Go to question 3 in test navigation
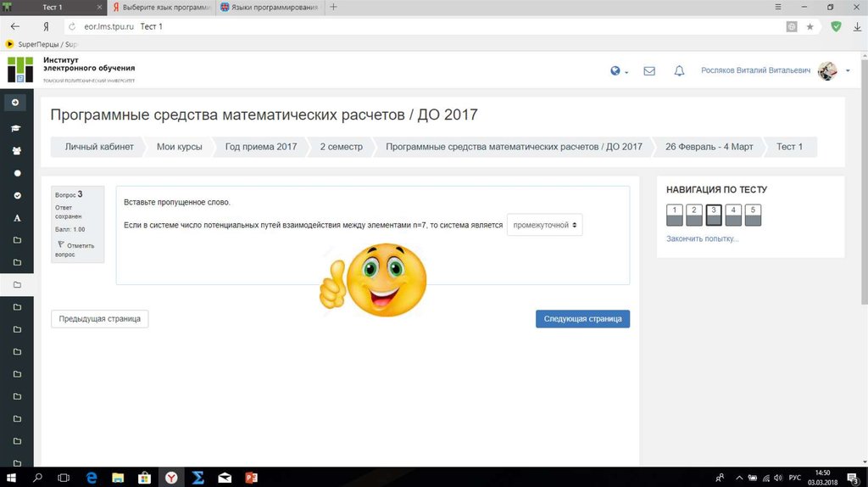 click(714, 215)
